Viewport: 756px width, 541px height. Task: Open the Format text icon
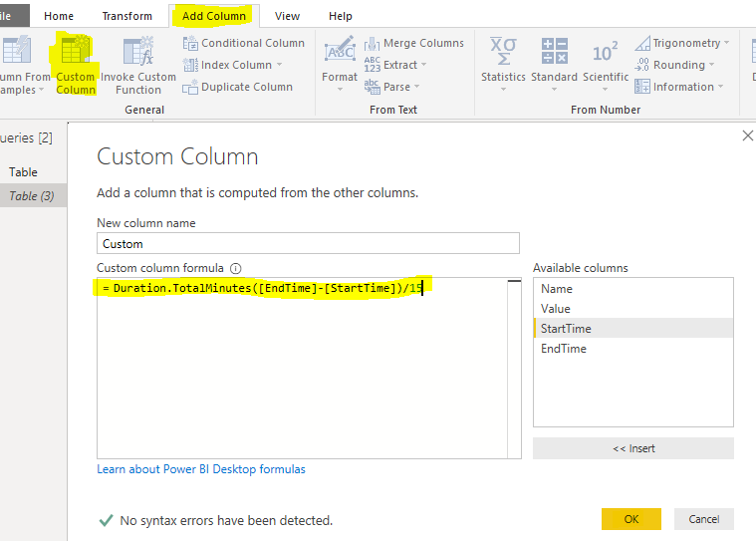click(340, 49)
